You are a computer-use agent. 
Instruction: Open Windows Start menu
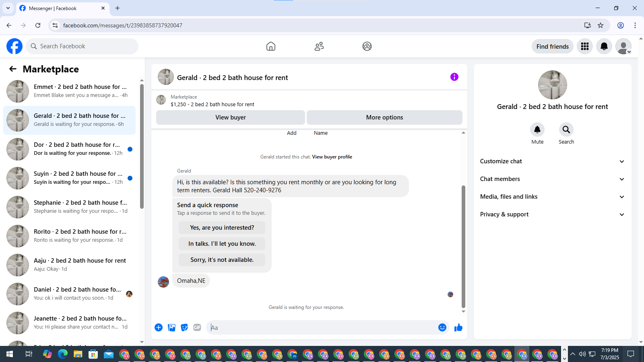coord(10,354)
